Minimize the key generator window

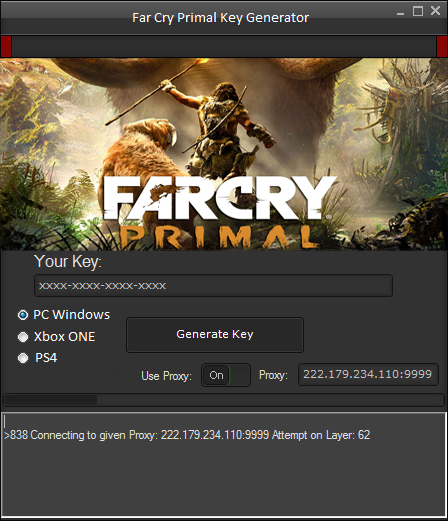point(400,12)
